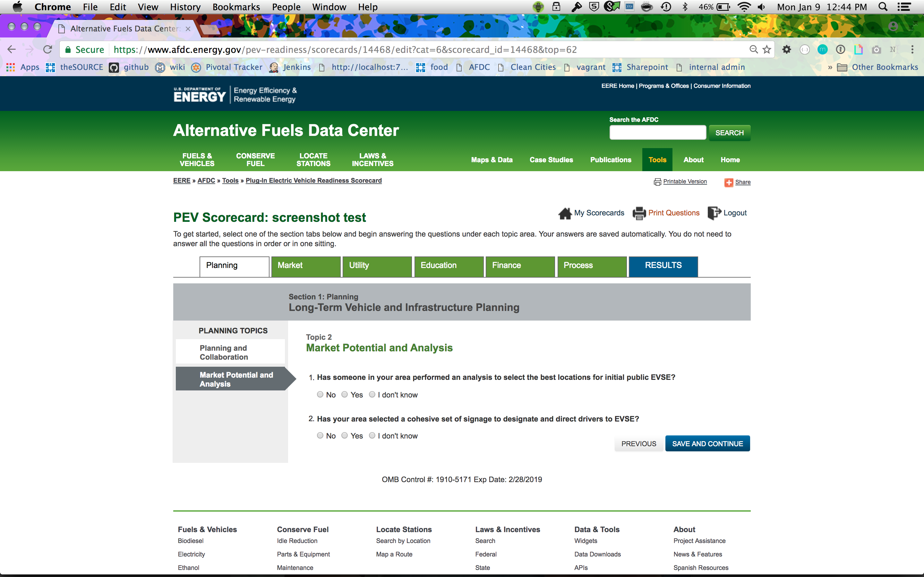Expand the hidden bookmarks overflow chevron
Screen dimensions: 924x577
[830, 68]
